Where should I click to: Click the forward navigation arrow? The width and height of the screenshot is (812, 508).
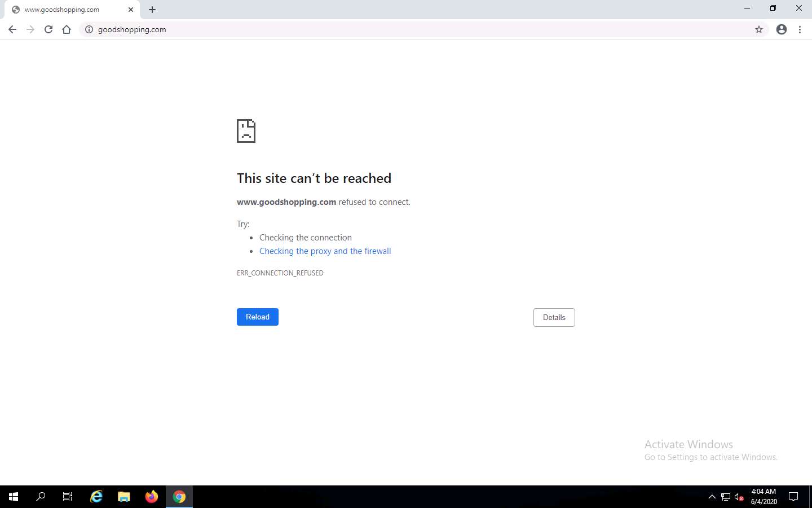pyautogui.click(x=30, y=29)
